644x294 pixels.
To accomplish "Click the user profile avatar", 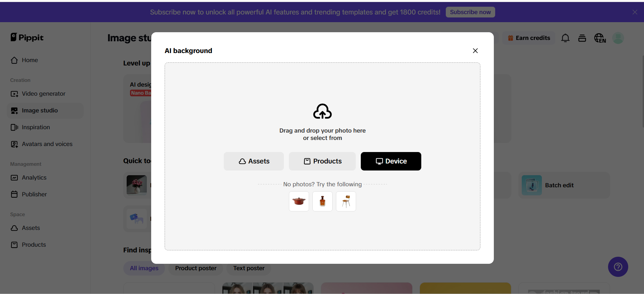I will click(x=618, y=38).
